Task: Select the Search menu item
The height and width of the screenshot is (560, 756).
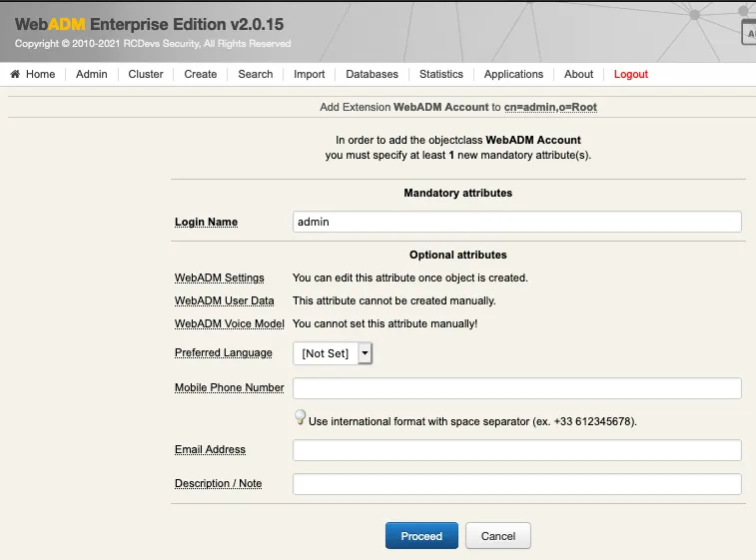Action: click(x=256, y=74)
